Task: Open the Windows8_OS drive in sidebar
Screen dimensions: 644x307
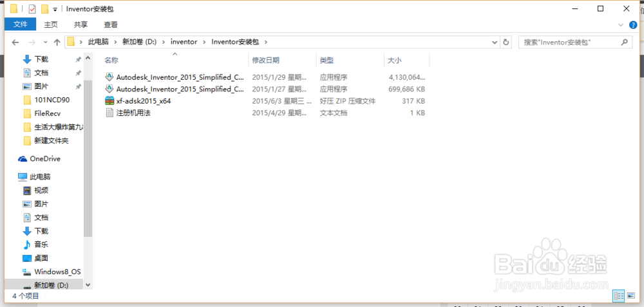Action: coord(57,272)
